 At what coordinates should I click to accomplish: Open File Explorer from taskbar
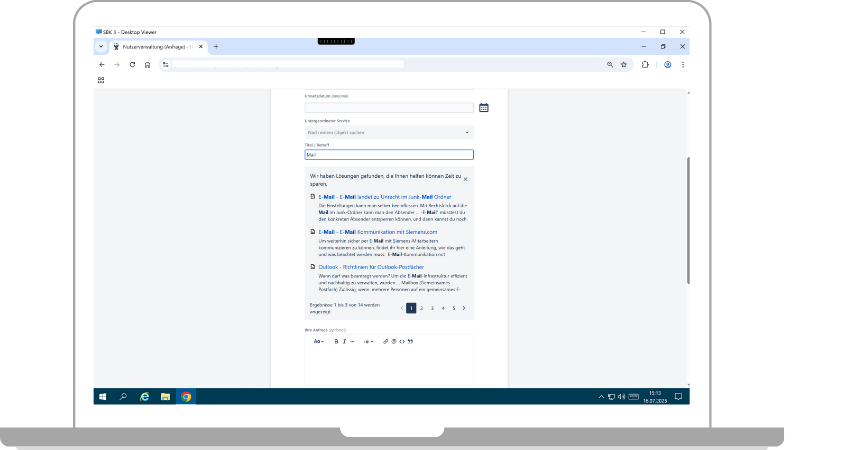[x=165, y=397]
